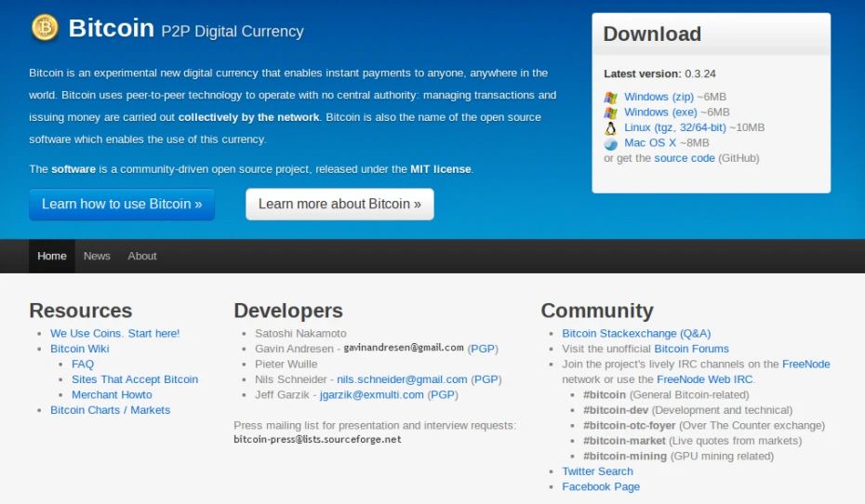Open the FreeNode network link

[x=806, y=364]
